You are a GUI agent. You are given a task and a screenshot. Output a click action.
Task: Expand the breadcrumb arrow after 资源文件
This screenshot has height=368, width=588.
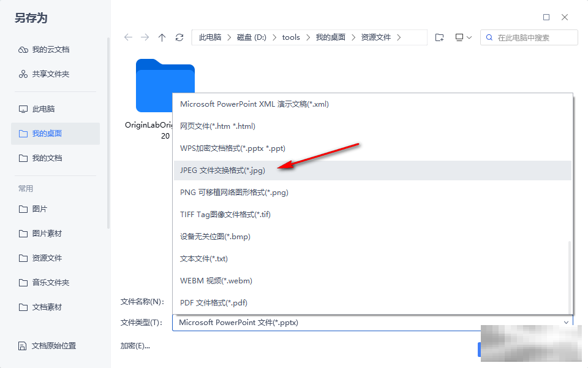click(x=399, y=37)
